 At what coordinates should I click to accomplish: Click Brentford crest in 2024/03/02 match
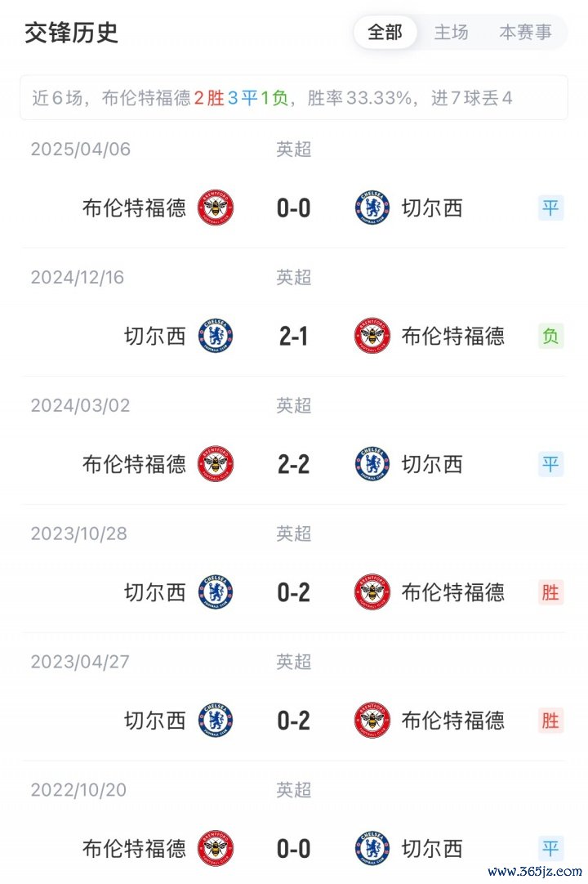216,464
